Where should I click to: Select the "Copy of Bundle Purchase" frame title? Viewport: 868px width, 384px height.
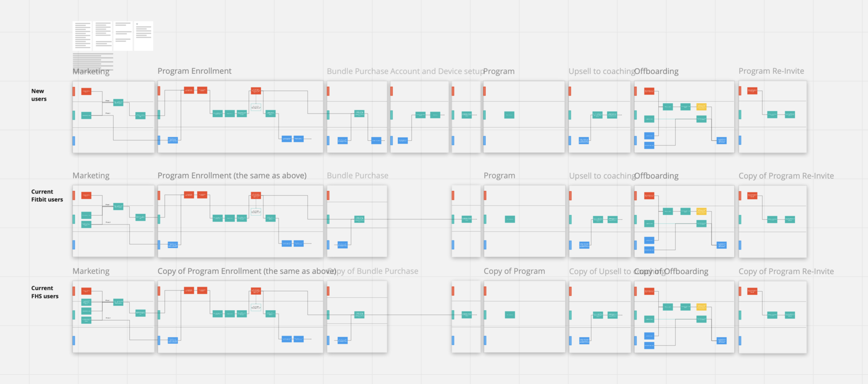[373, 271]
